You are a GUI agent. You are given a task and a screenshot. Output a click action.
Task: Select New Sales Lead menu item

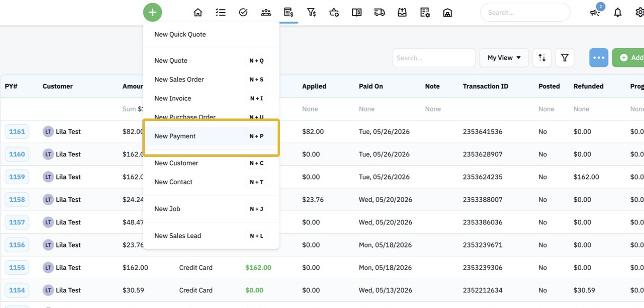click(211, 236)
